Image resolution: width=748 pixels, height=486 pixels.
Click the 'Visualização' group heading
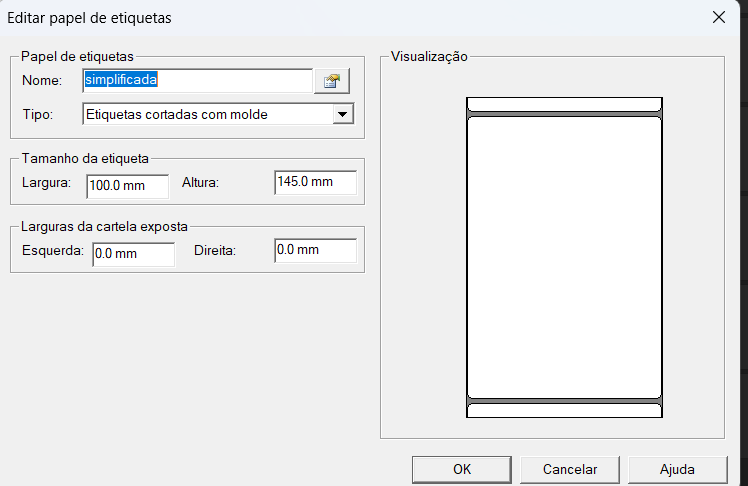pyautogui.click(x=429, y=57)
